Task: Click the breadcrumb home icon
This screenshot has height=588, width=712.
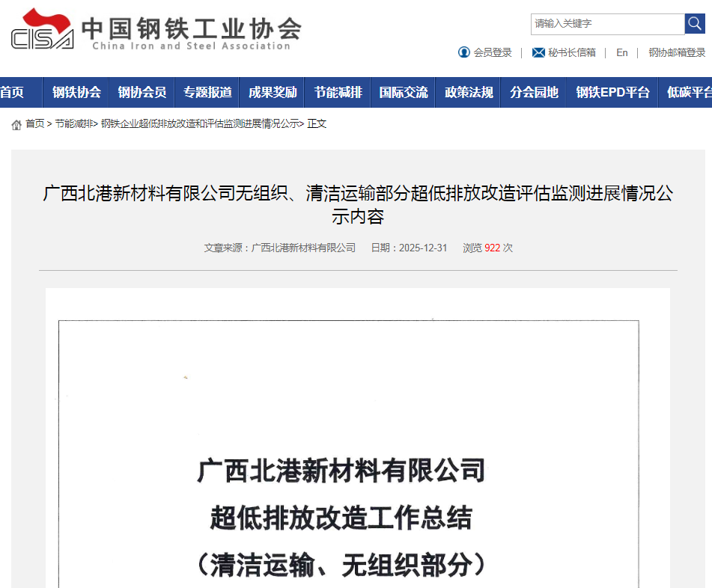Action: click(16, 124)
